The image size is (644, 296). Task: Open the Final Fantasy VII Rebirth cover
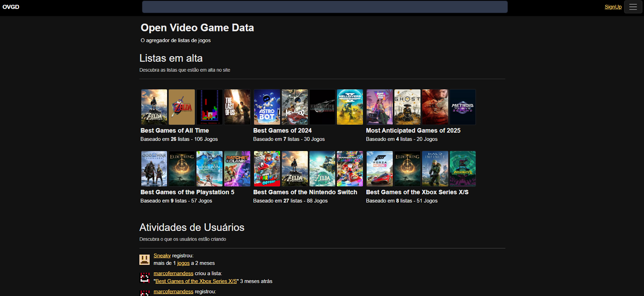click(322, 107)
